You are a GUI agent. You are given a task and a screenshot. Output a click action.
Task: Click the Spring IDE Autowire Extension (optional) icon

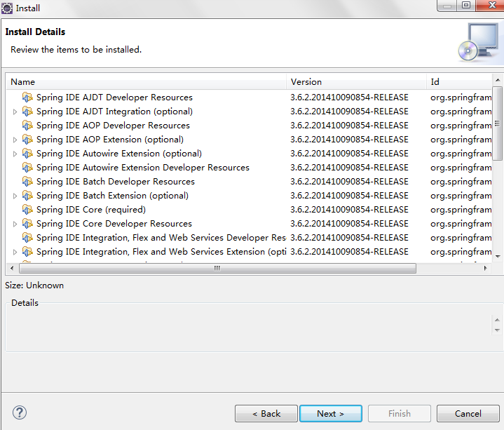tap(27, 154)
